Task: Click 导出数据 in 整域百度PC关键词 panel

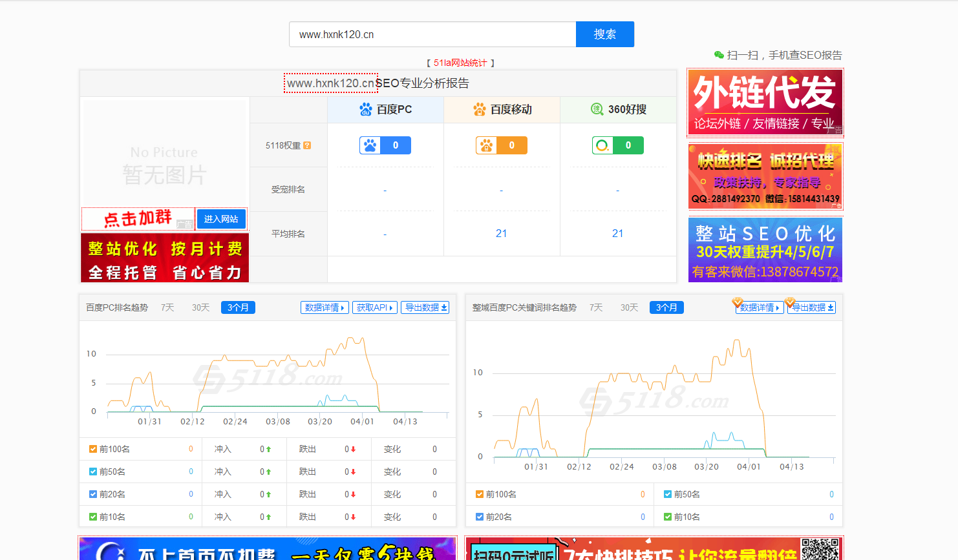Action: pos(811,307)
